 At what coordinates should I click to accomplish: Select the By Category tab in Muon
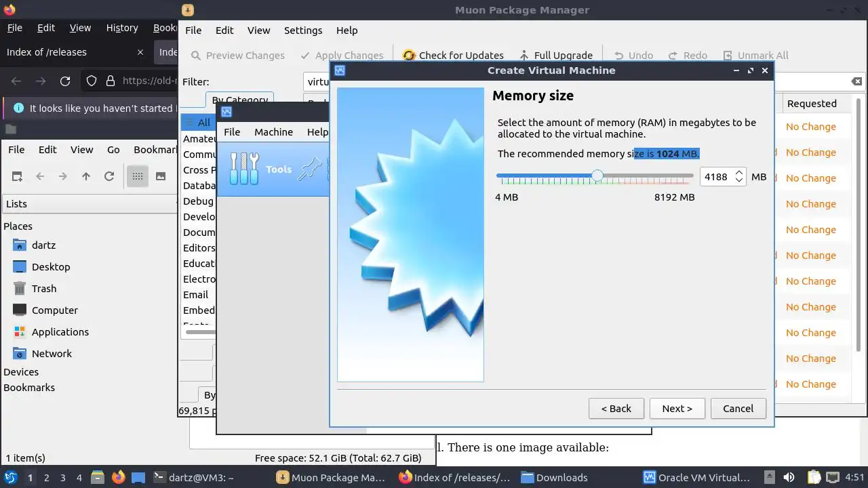239,100
